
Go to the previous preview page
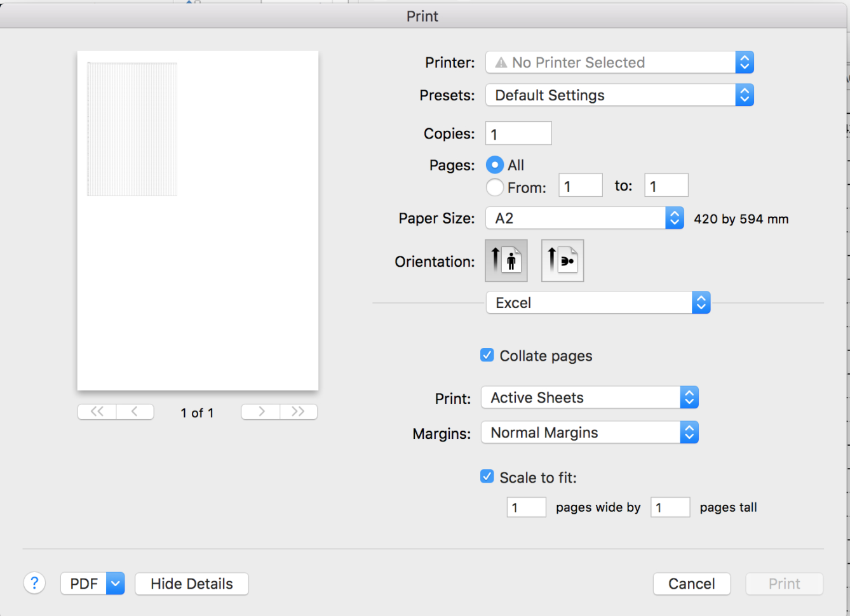(x=135, y=412)
